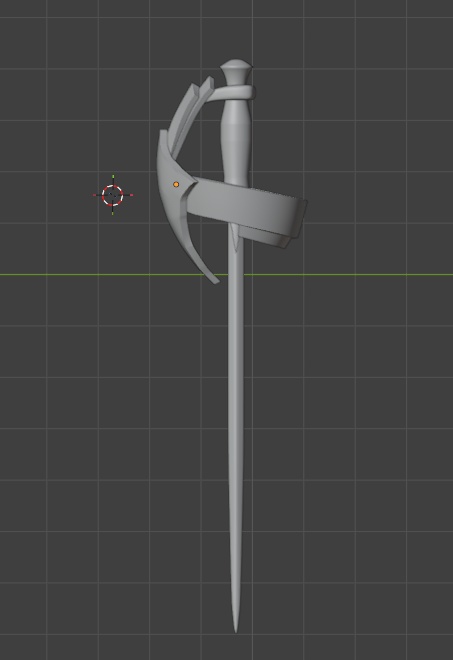Viewport: 453px width, 660px height.
Task: Select the lower pointed tip of the guard
Action: tap(211, 276)
